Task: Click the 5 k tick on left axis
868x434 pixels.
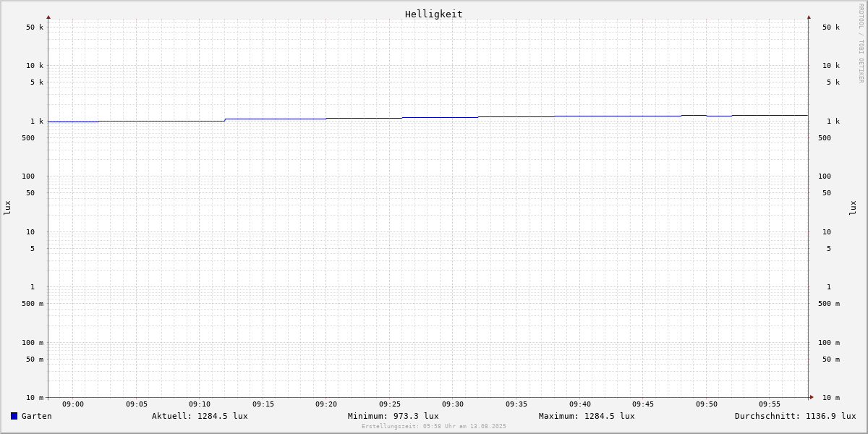Action: 37,82
